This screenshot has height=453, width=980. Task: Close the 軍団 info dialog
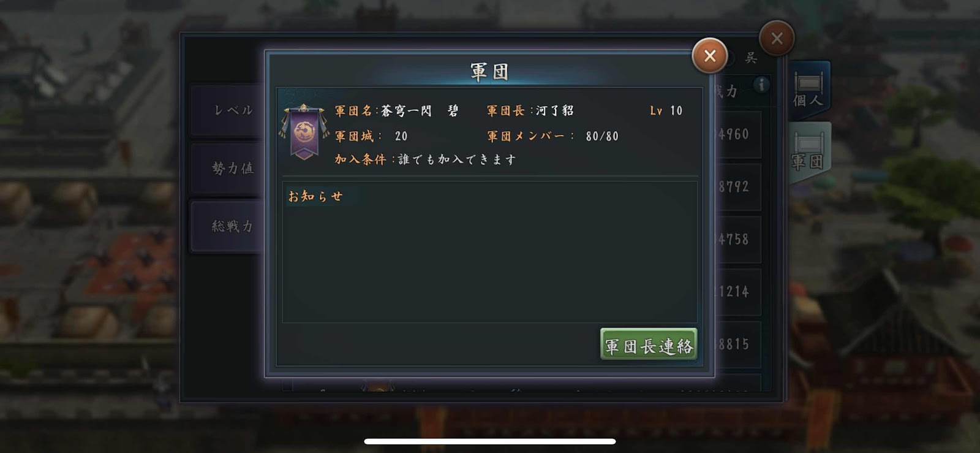[x=709, y=56]
